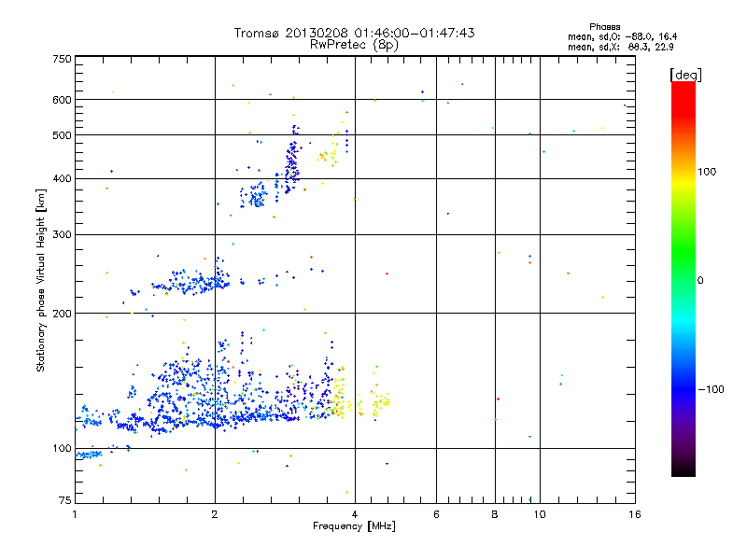Click x-axis tick label '10'
The height and width of the screenshot is (560, 747).
coord(540,514)
